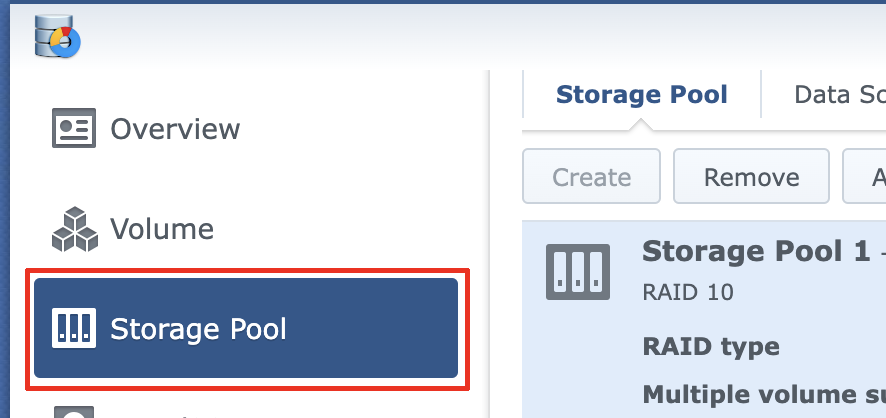Open the partially visible sidebar item below Storage Pool
886x418 pixels.
point(73,411)
